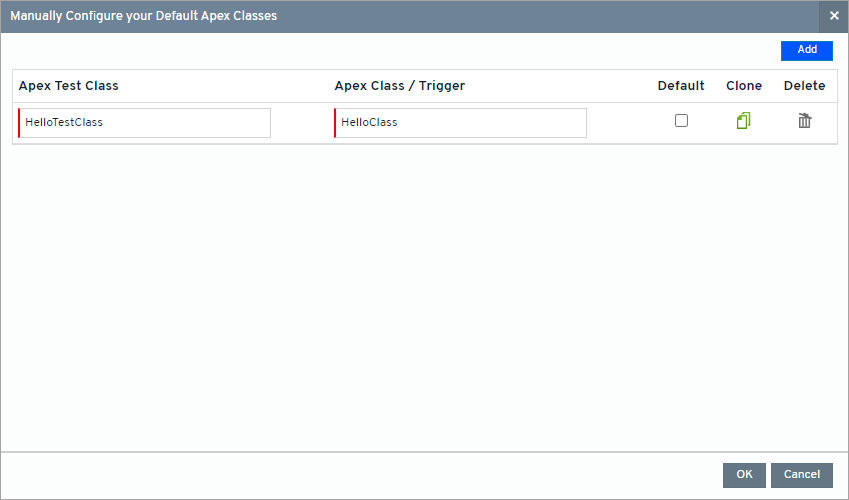Click the footer area left of OK
The width and height of the screenshot is (849, 500).
(360, 475)
